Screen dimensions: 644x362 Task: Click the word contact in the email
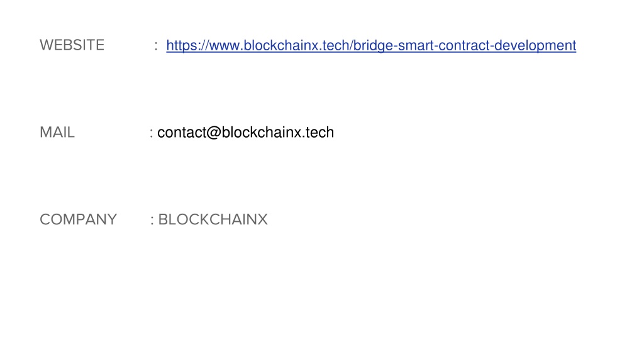182,133
